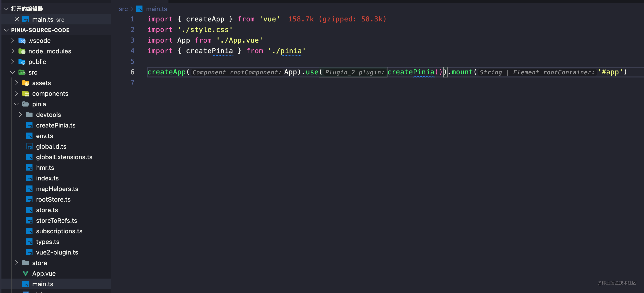The image size is (644, 293).
Task: Click the Vue icon beside App.vue
Action: click(26, 273)
